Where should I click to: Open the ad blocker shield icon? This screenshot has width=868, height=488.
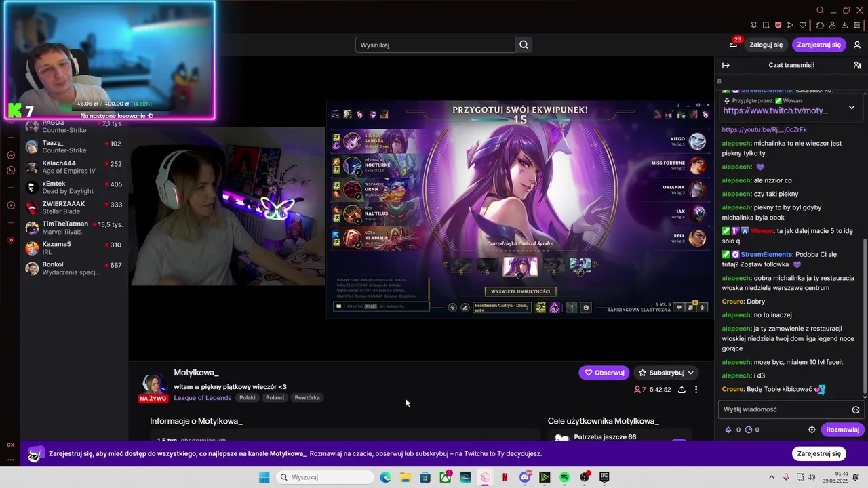click(x=778, y=25)
